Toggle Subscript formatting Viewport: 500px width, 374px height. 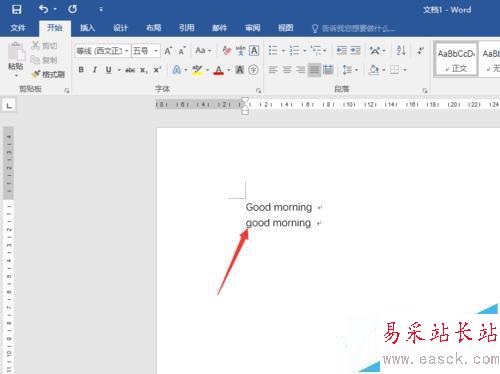pos(143,70)
